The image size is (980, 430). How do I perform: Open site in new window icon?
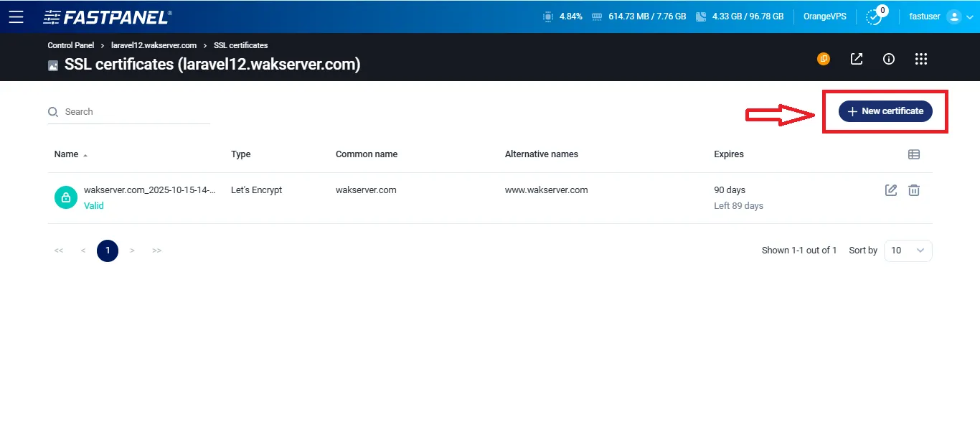(x=857, y=59)
